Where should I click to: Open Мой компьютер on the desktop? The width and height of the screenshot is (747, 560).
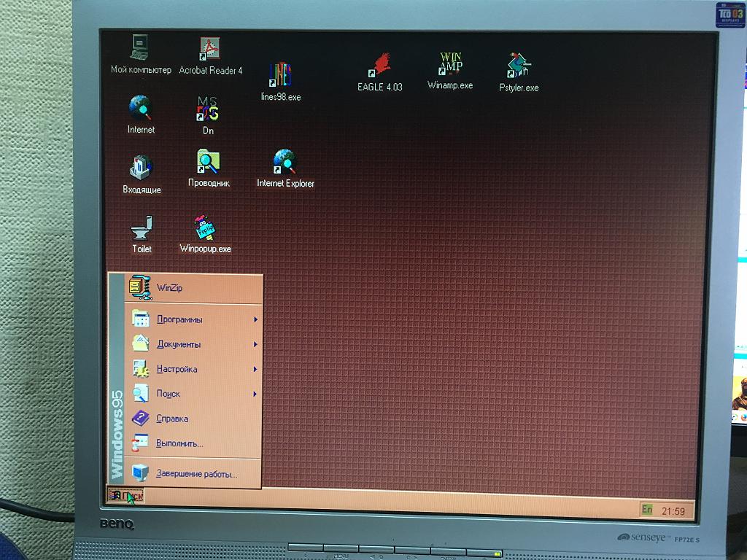(140, 47)
